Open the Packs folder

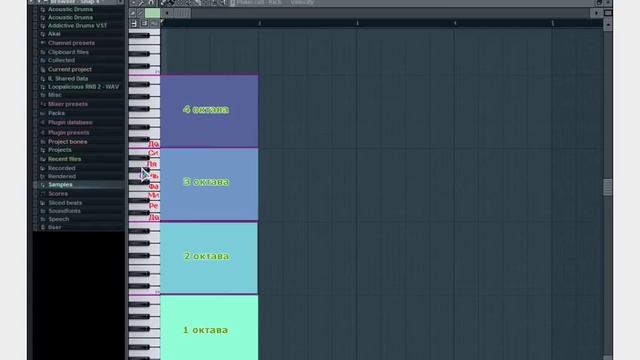coord(56,113)
